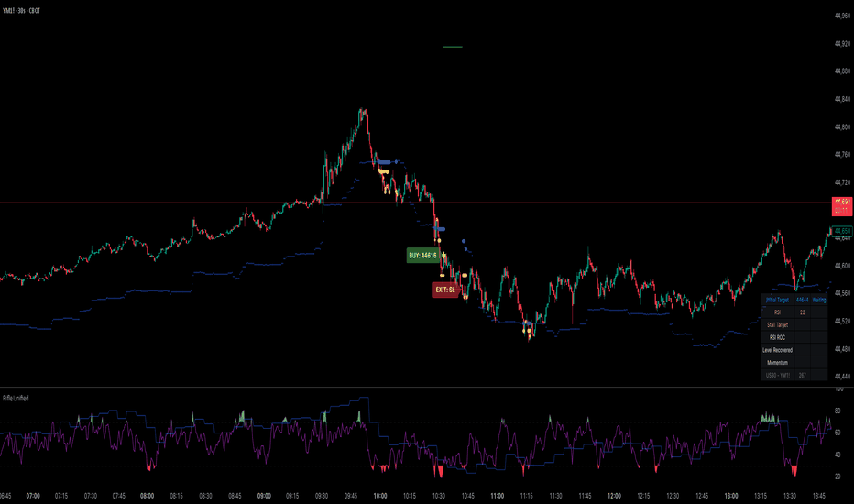Click the 44,960 price axis label

(842, 16)
